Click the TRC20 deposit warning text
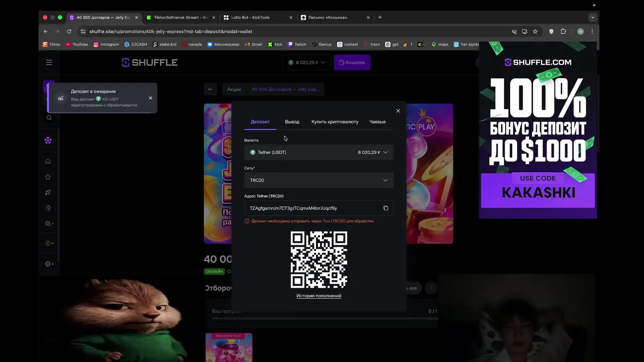This screenshot has height=362, width=644. 312,221
